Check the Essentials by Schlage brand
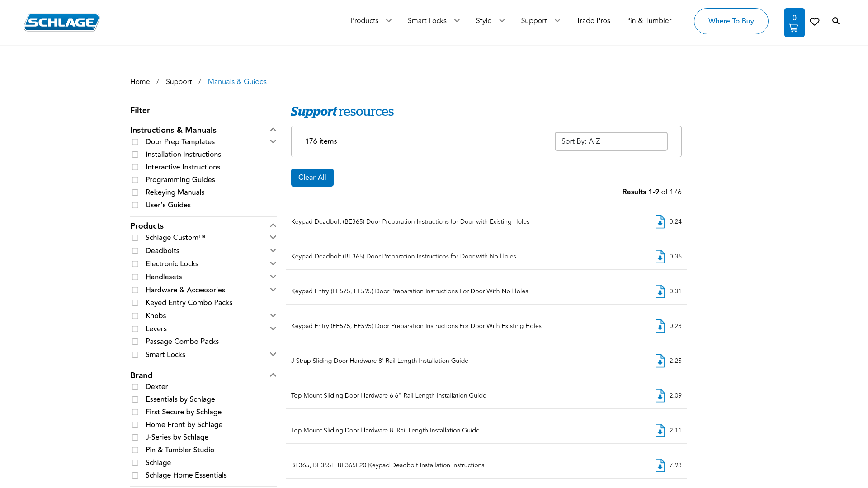This screenshot has height=488, width=868. pyautogui.click(x=135, y=399)
